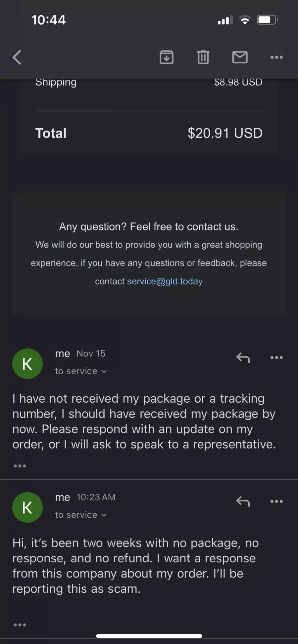The image size is (298, 644).
Task: Delete email with trash icon
Action: 203,57
